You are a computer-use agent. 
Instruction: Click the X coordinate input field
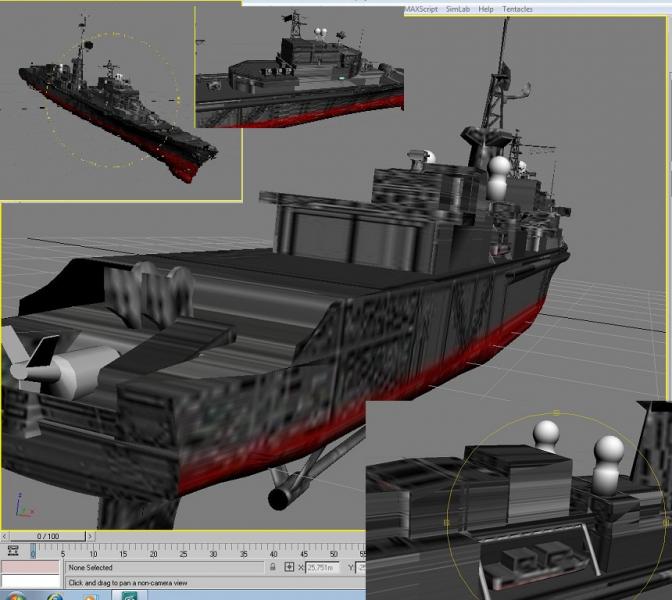point(322,567)
